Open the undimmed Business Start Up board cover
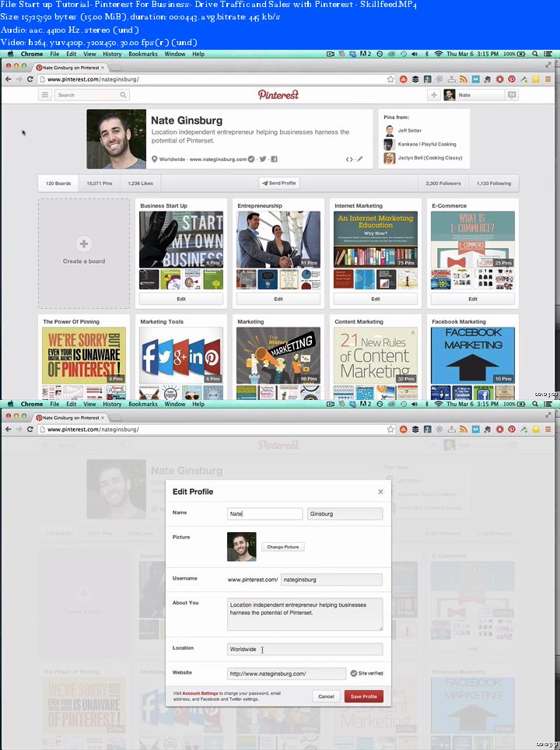 pyautogui.click(x=181, y=240)
